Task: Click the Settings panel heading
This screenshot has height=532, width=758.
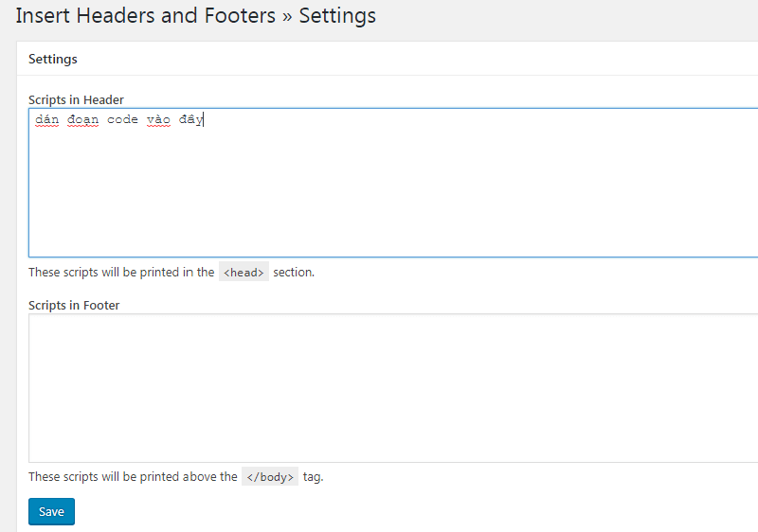Action: click(53, 59)
